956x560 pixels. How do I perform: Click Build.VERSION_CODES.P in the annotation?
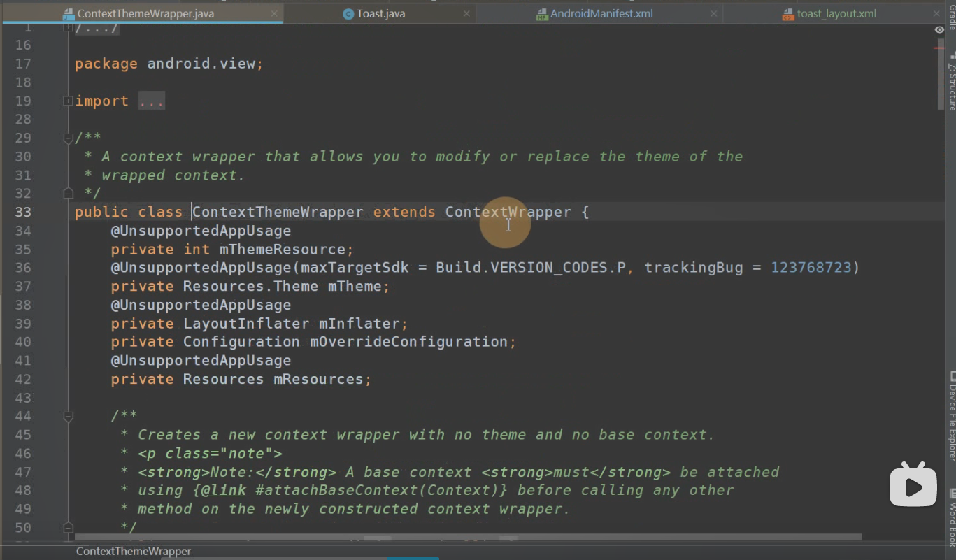coord(531,268)
